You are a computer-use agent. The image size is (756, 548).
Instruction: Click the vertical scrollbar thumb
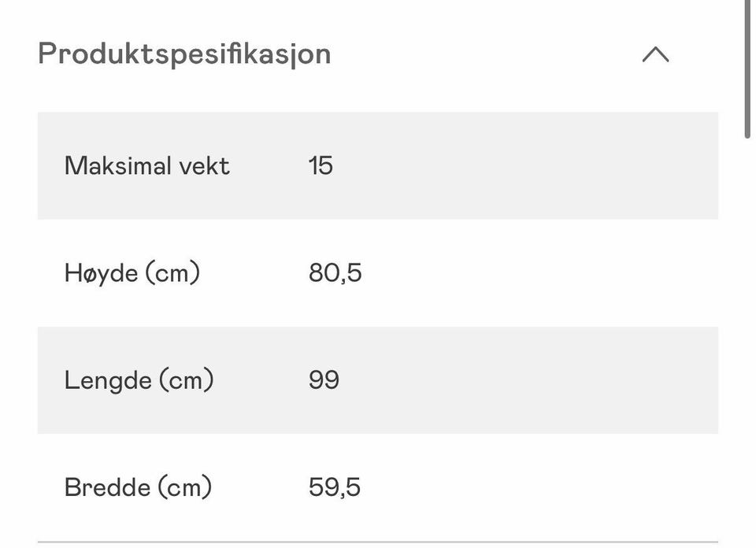[x=747, y=69]
